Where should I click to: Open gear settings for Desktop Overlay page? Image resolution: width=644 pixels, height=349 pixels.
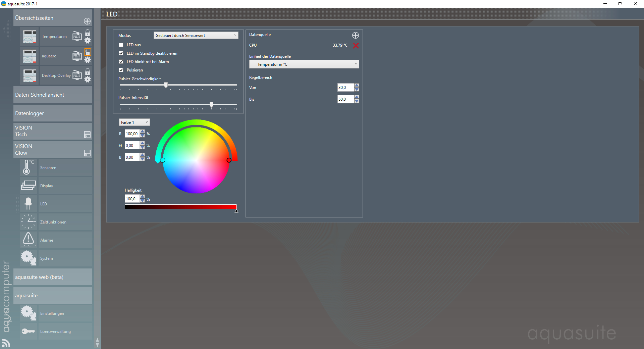click(x=88, y=80)
